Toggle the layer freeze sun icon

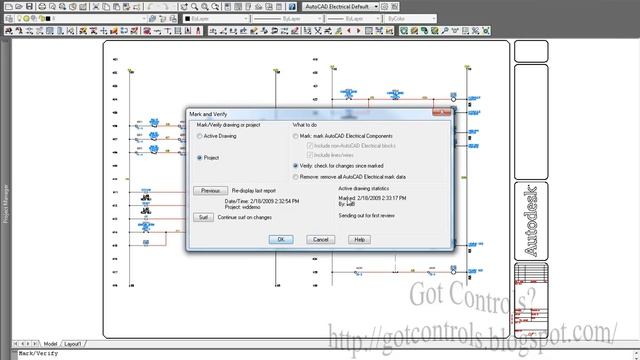coord(26,19)
